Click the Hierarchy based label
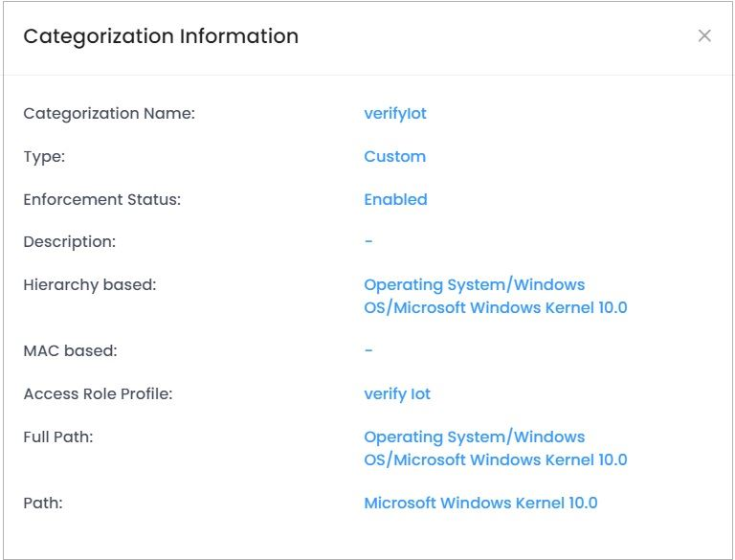Image resolution: width=735 pixels, height=560 pixels. [x=89, y=285]
